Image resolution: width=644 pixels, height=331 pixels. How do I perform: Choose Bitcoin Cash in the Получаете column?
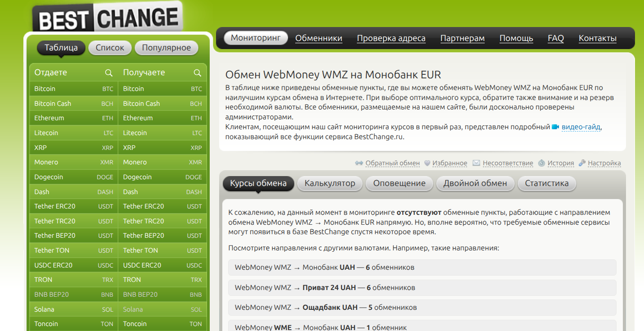[162, 104]
